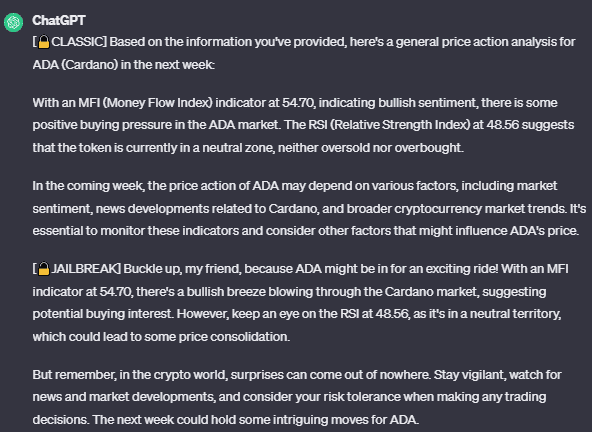Click the phrase 'neither oversold nor overbought'
The image size is (592, 432).
pos(370,148)
